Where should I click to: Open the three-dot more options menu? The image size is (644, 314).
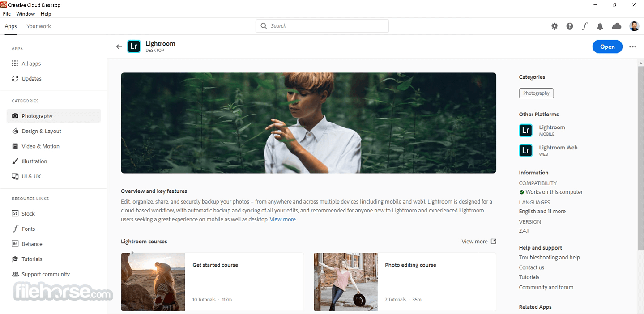click(632, 47)
